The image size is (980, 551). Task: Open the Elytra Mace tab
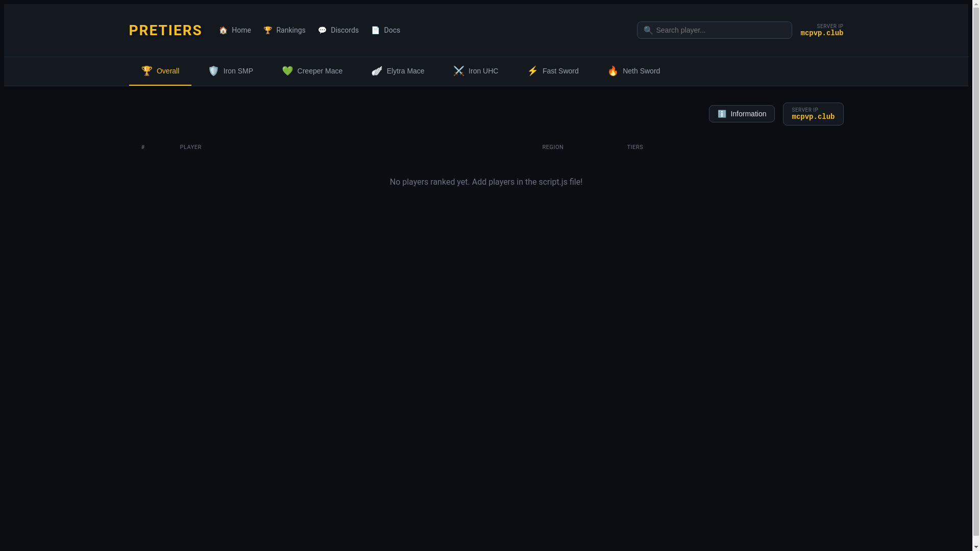pyautogui.click(x=398, y=71)
